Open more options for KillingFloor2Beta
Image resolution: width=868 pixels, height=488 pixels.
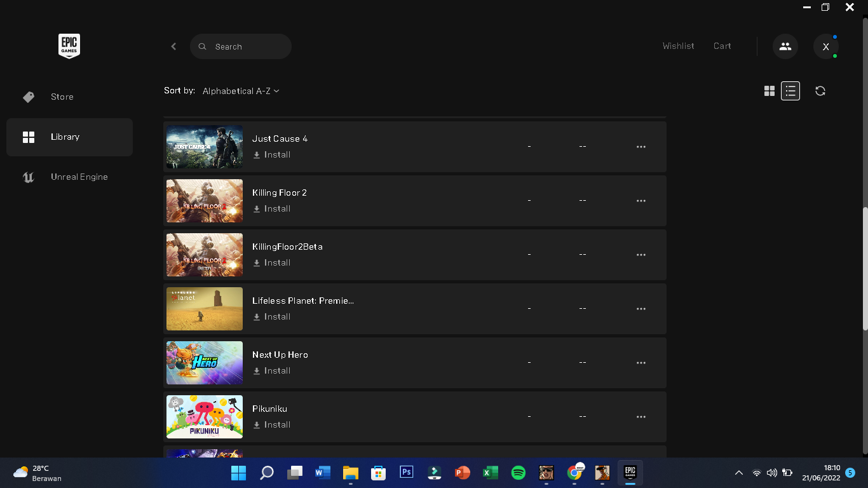coord(641,255)
